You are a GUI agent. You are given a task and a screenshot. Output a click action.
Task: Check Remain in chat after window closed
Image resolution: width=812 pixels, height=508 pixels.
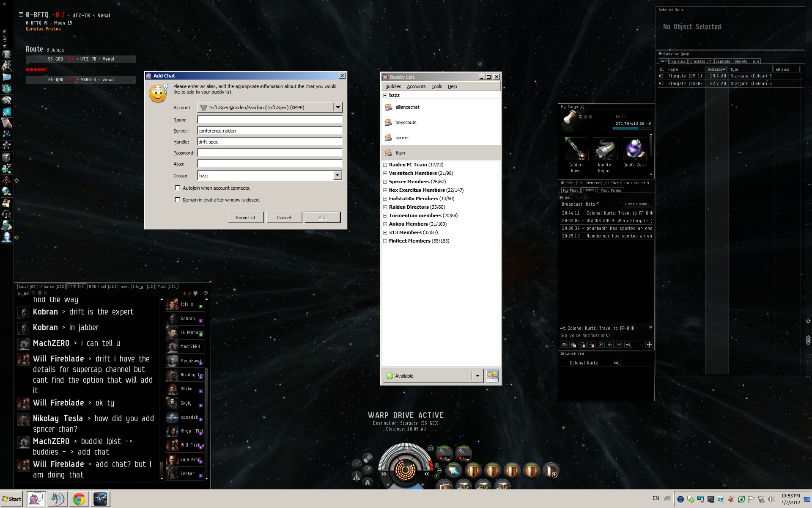click(178, 200)
